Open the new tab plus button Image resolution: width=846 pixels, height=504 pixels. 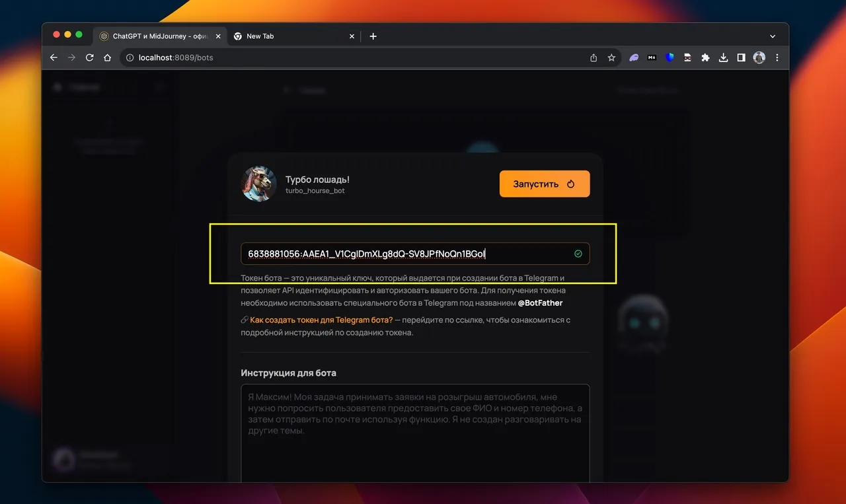(373, 36)
